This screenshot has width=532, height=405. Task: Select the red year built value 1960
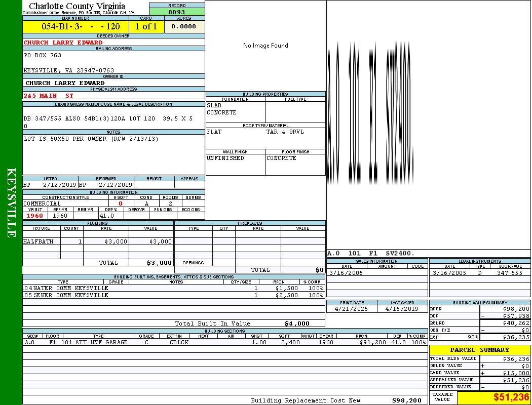tap(34, 216)
